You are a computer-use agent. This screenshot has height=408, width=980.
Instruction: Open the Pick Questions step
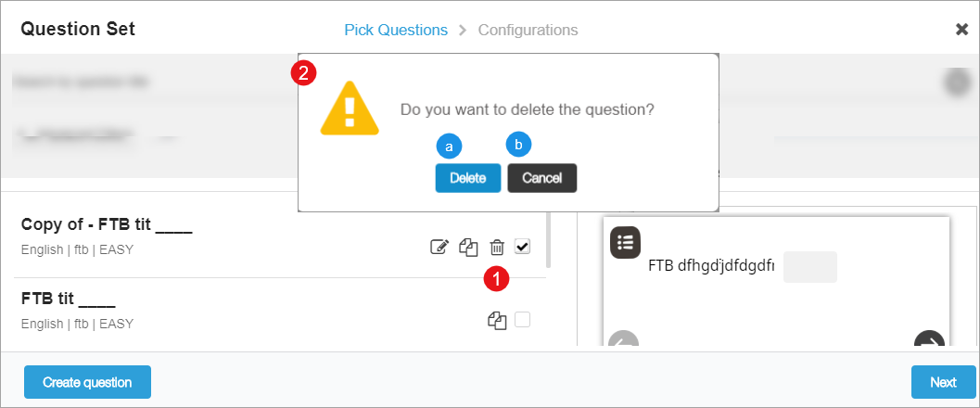[396, 30]
